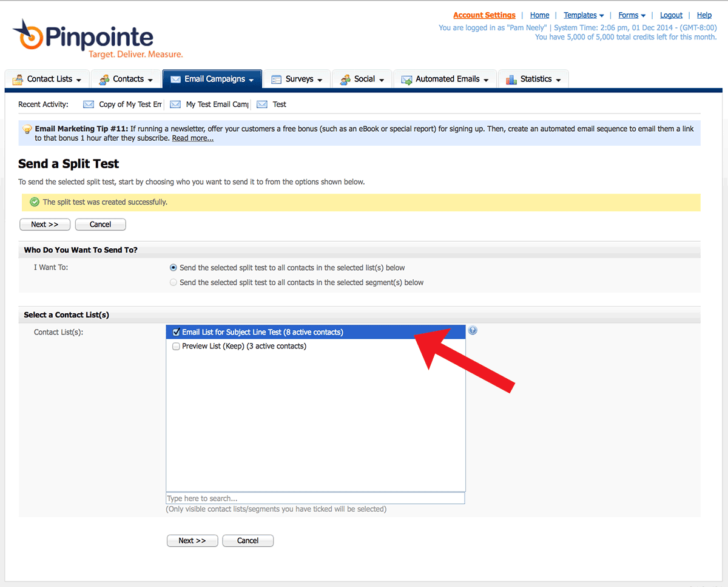
Task: Click the Email Campaigns envelope icon
Action: click(175, 80)
